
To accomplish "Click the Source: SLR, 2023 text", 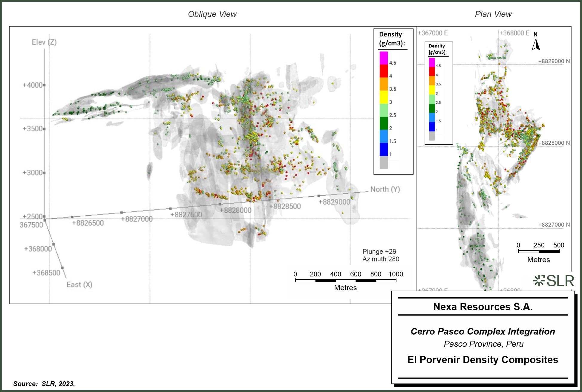I will [44, 384].
